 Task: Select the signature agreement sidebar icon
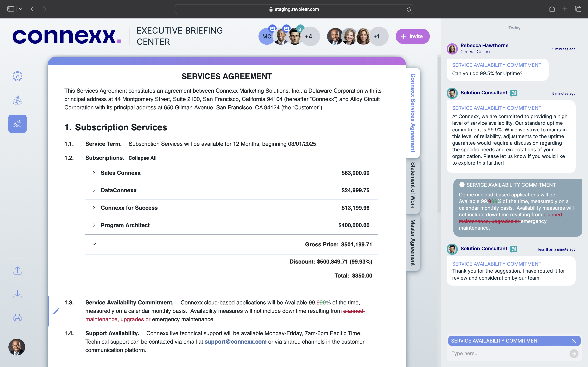pyautogui.click(x=17, y=124)
